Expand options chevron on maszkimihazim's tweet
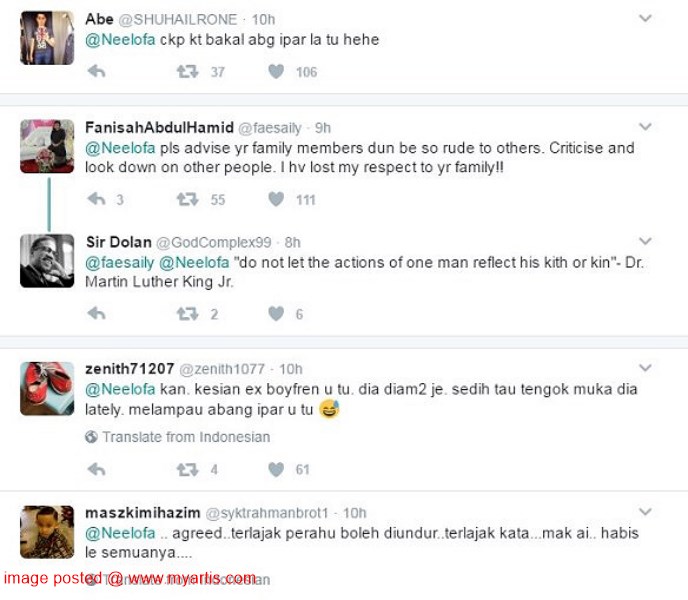Viewport: 688px width, 600px height. [x=645, y=511]
